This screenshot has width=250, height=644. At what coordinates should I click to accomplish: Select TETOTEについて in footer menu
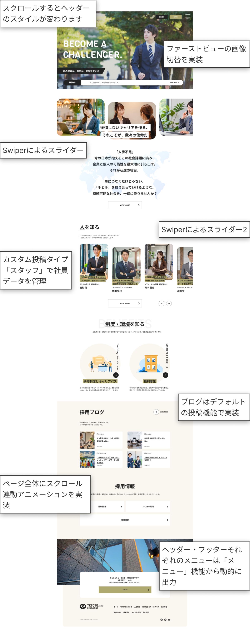[x=126, y=607]
